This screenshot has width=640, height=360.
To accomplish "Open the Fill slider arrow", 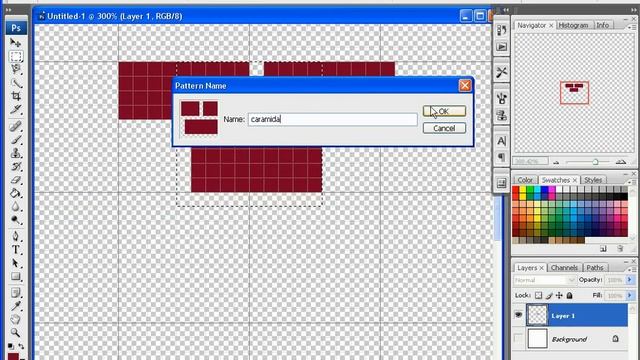I will point(629,295).
